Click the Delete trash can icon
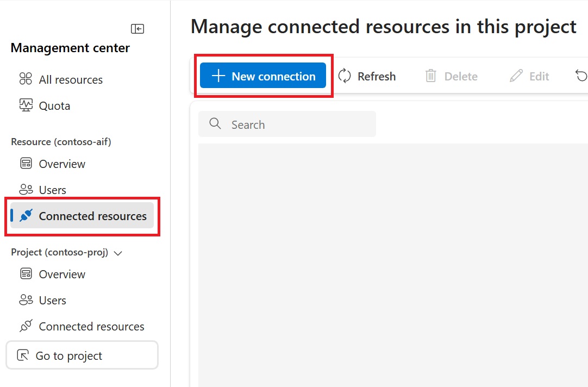This screenshot has height=387, width=588. click(430, 76)
